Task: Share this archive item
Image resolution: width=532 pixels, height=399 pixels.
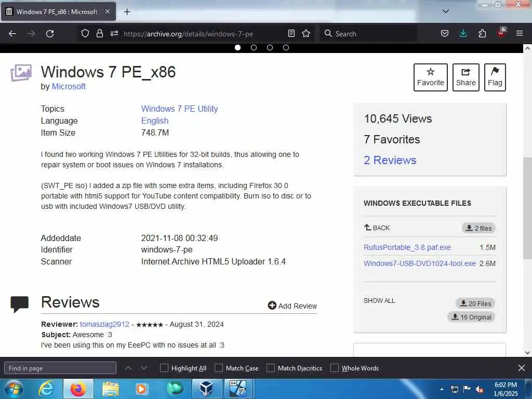Action: coord(466,77)
